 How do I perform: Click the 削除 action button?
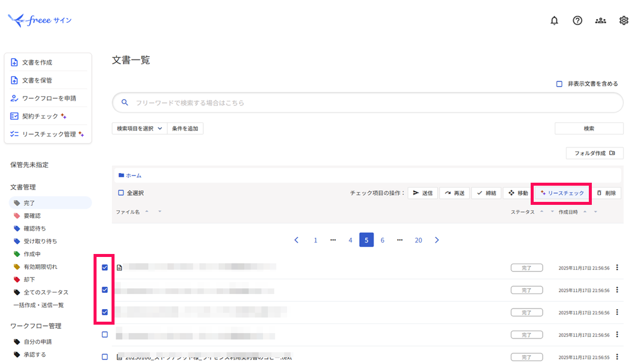click(x=606, y=193)
